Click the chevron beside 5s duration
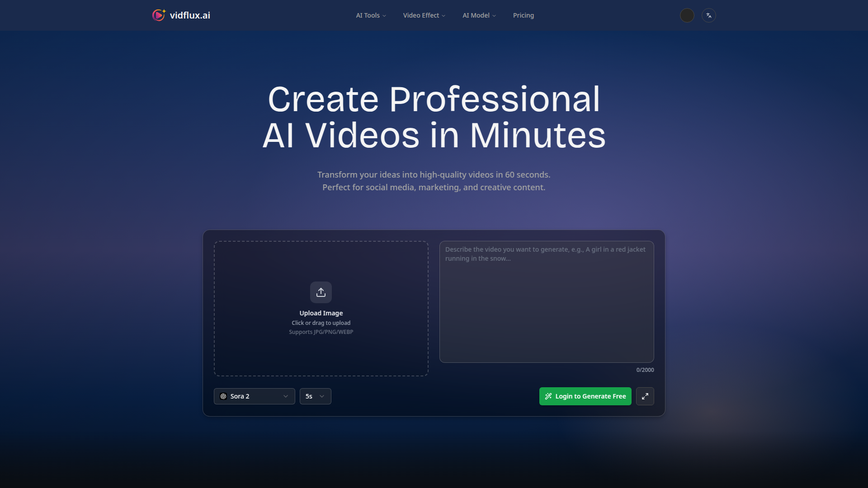This screenshot has height=488, width=868. (322, 396)
